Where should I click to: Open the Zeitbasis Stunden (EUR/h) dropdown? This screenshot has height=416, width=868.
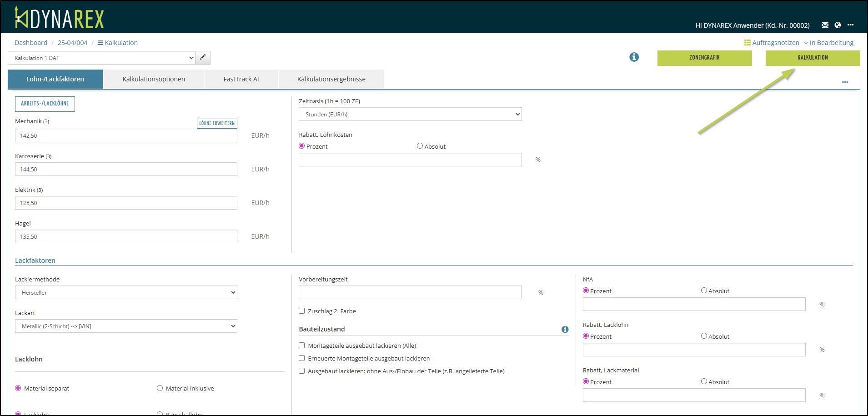point(410,114)
